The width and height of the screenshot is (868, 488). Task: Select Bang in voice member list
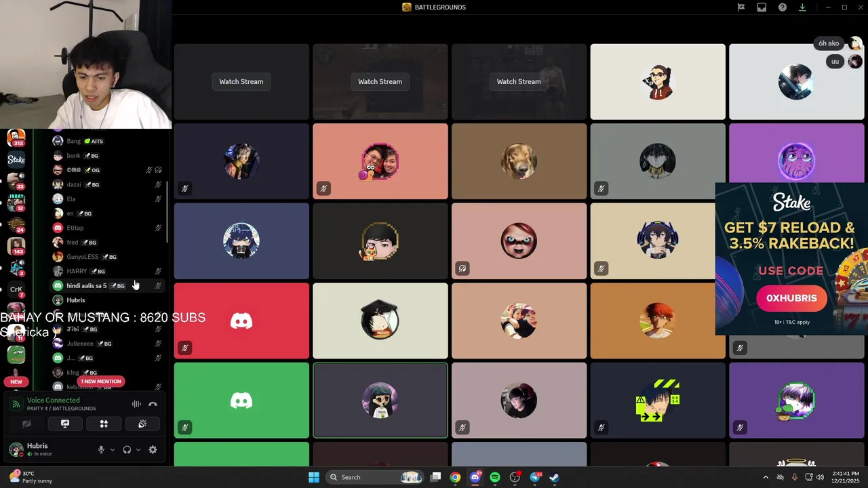tap(108, 141)
